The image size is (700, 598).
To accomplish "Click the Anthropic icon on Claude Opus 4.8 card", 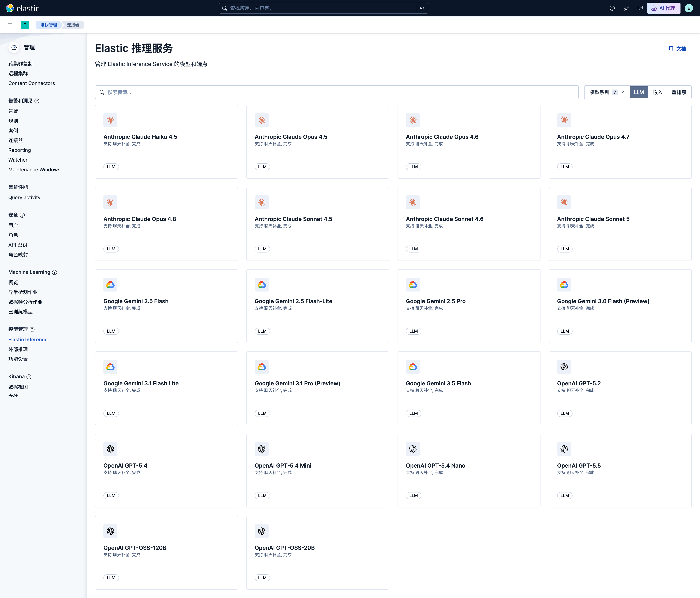I will (x=110, y=202).
